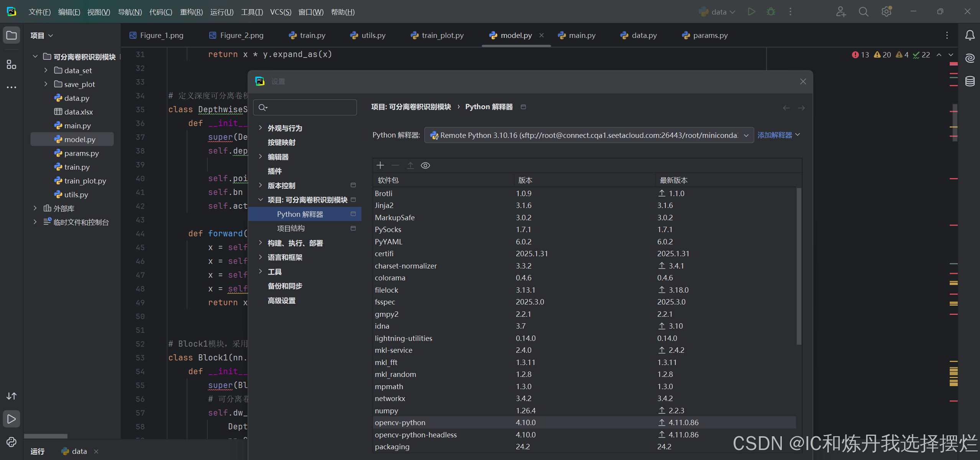
Task: Open the Structure tool window icon
Action: click(11, 64)
